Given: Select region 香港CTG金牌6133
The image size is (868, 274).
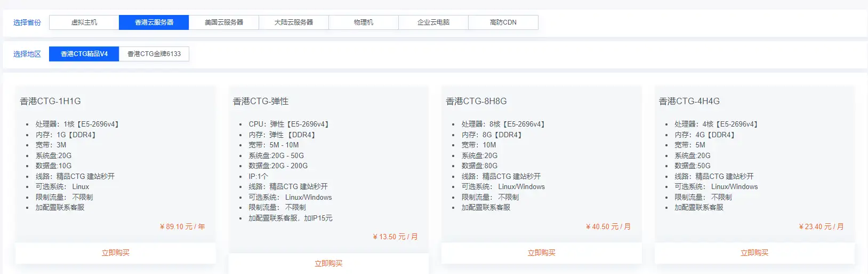Looking at the screenshot, I should [x=154, y=54].
